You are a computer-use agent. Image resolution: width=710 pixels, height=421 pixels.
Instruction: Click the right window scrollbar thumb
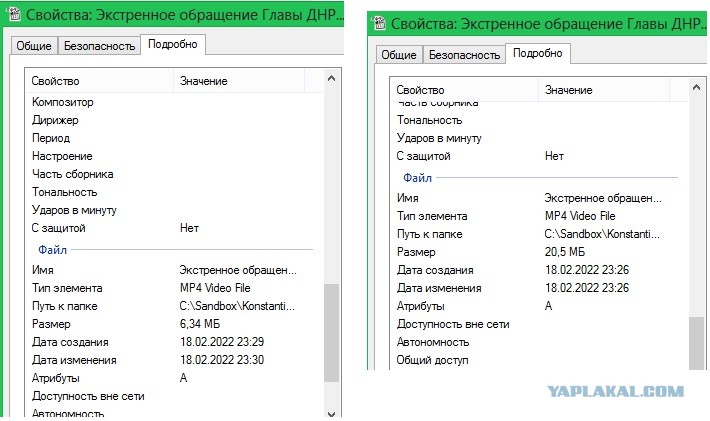coord(696,343)
